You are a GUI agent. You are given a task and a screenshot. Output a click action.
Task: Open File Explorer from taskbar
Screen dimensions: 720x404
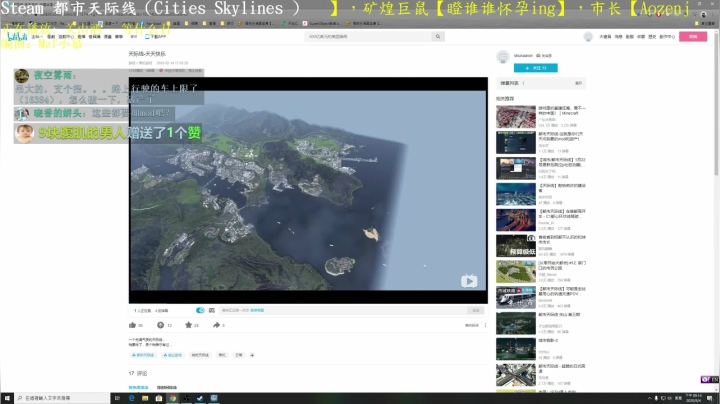coord(145,398)
